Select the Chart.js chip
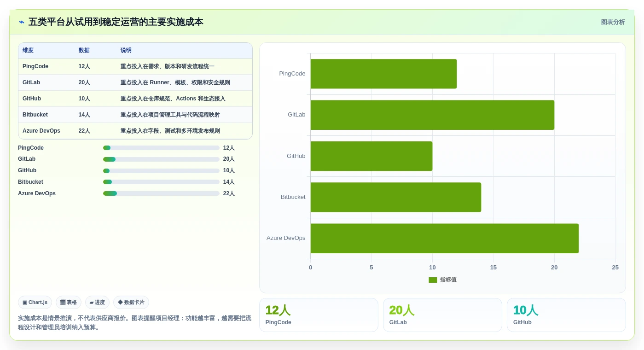 (x=35, y=303)
